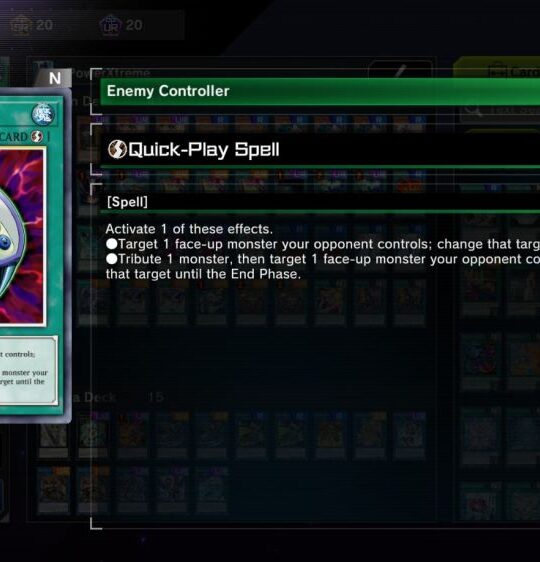Image resolution: width=540 pixels, height=562 pixels.
Task: Click the dimmed Card button at top right
Action: coord(498,70)
